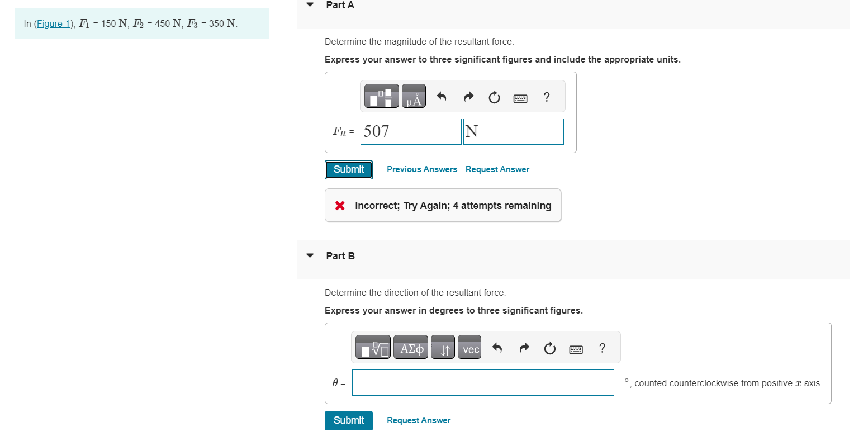Undo the last entry in Part B

click(497, 349)
